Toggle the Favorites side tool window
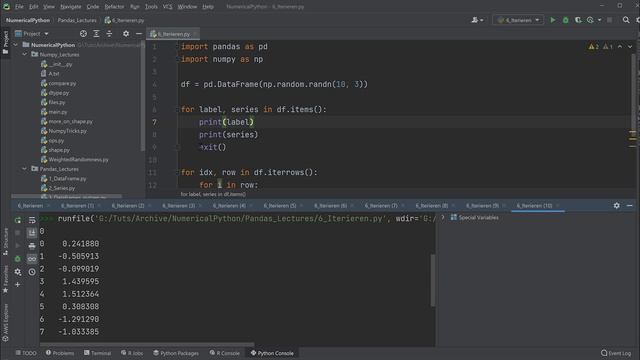Screen dimensions: 640x360 click(x=5, y=280)
